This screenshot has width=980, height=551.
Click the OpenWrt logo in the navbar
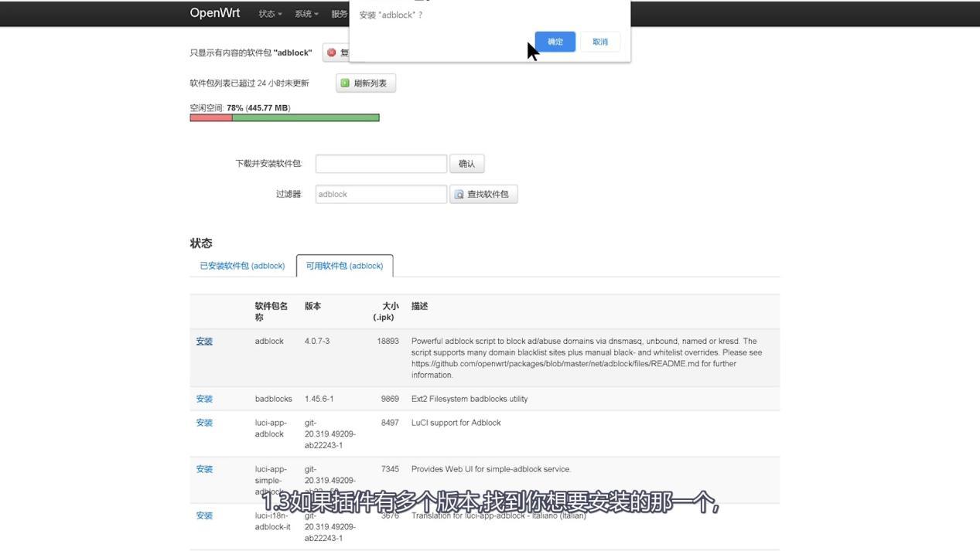coord(214,13)
